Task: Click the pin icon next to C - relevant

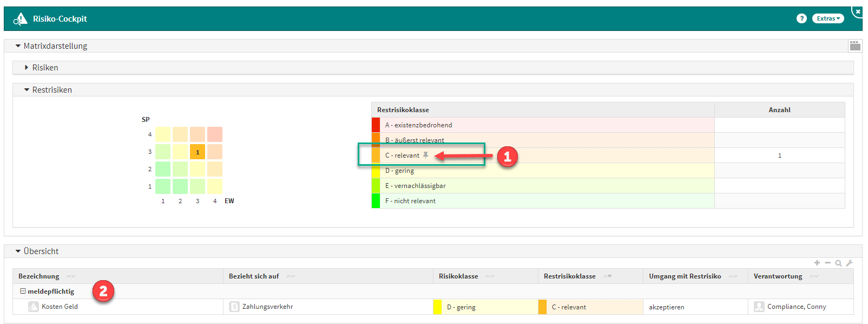Action: click(426, 155)
